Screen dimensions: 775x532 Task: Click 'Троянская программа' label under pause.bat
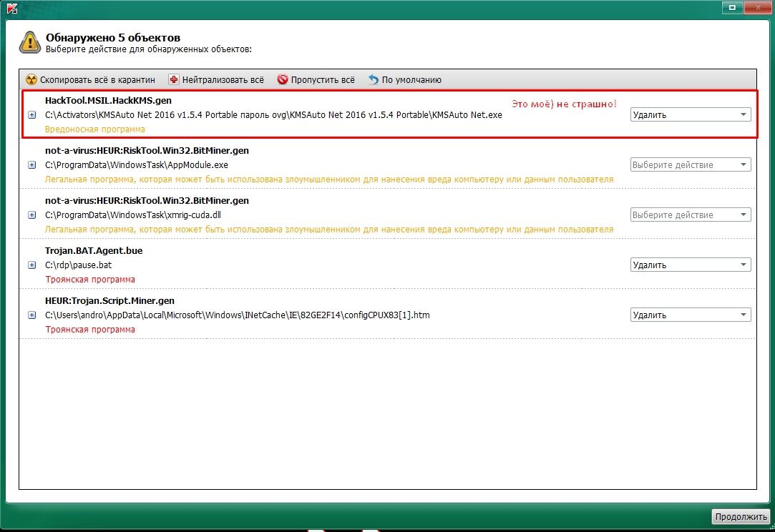point(90,280)
